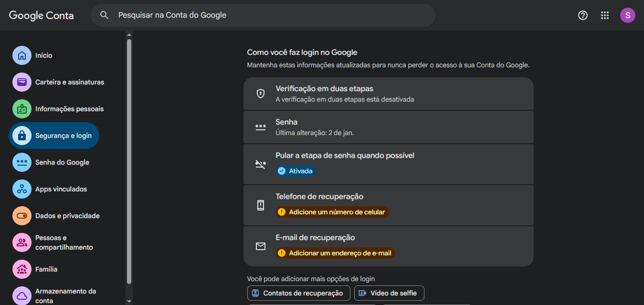Click the Ativada status chip

(296, 171)
